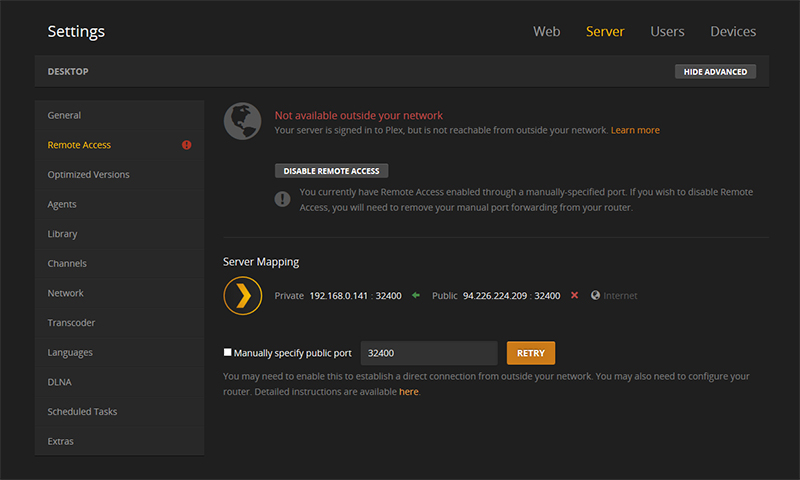800x480 pixels.
Task: Open Transcoder settings section
Action: [119, 322]
